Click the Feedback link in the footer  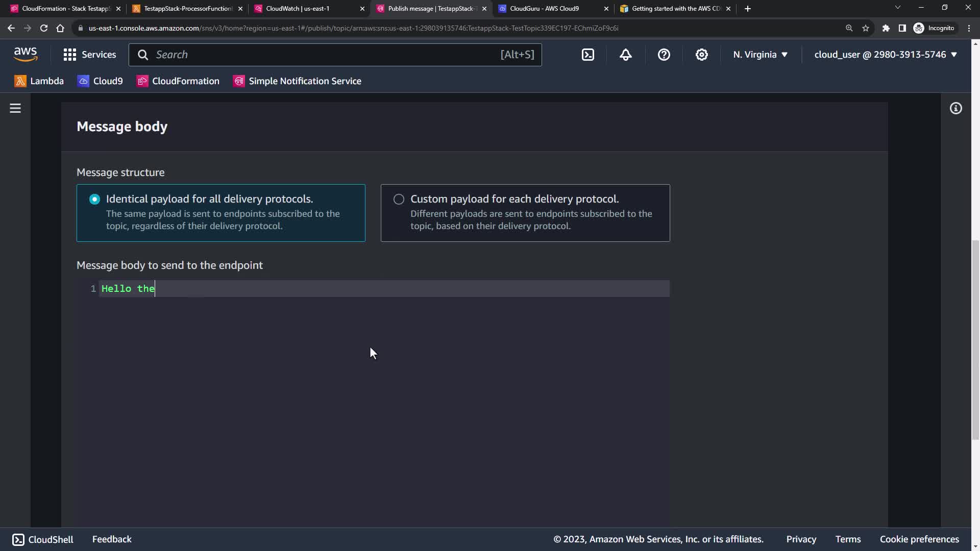click(112, 539)
